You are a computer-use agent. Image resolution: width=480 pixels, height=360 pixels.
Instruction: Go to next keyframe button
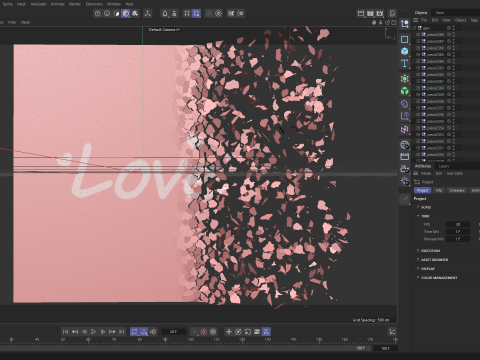click(x=112, y=331)
